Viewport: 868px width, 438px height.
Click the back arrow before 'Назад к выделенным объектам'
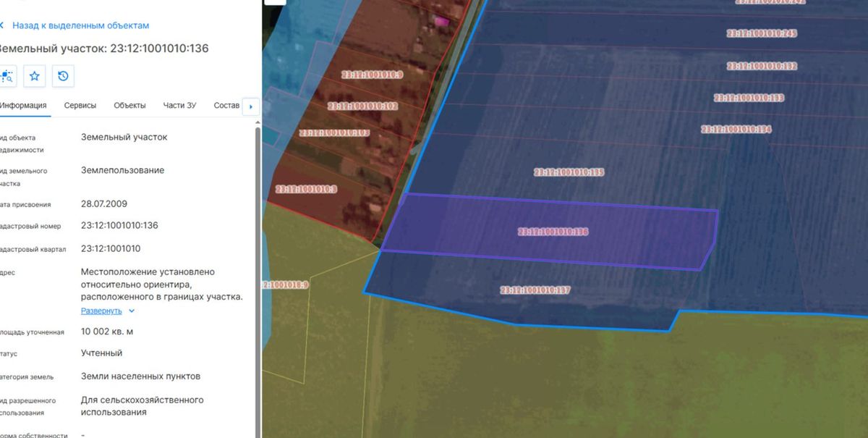pyautogui.click(x=2, y=25)
